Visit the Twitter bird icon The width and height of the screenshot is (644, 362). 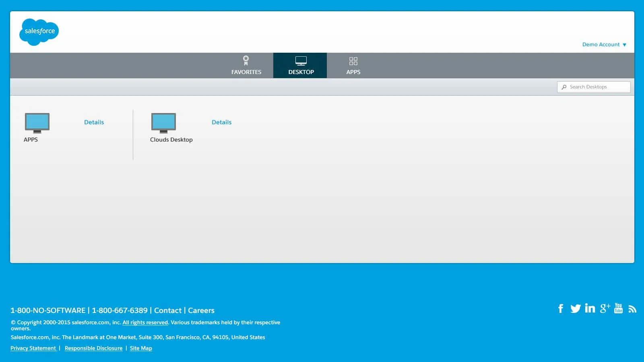[x=576, y=309]
